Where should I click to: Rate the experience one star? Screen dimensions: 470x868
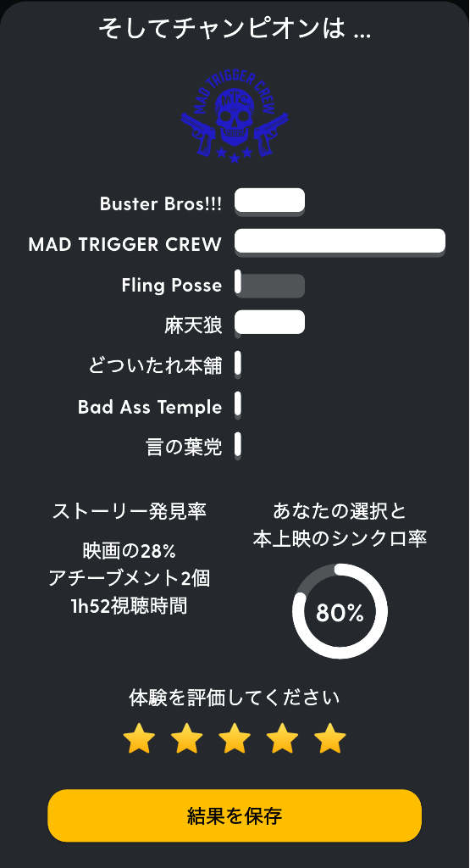(139, 738)
